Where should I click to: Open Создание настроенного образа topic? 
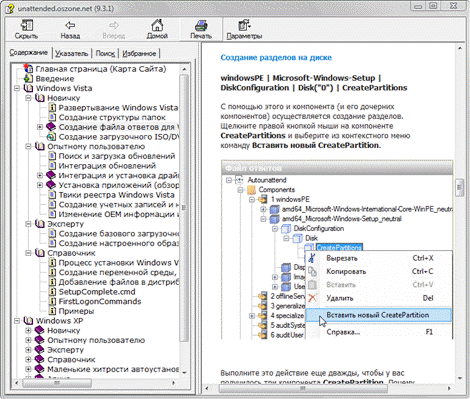pos(119,243)
